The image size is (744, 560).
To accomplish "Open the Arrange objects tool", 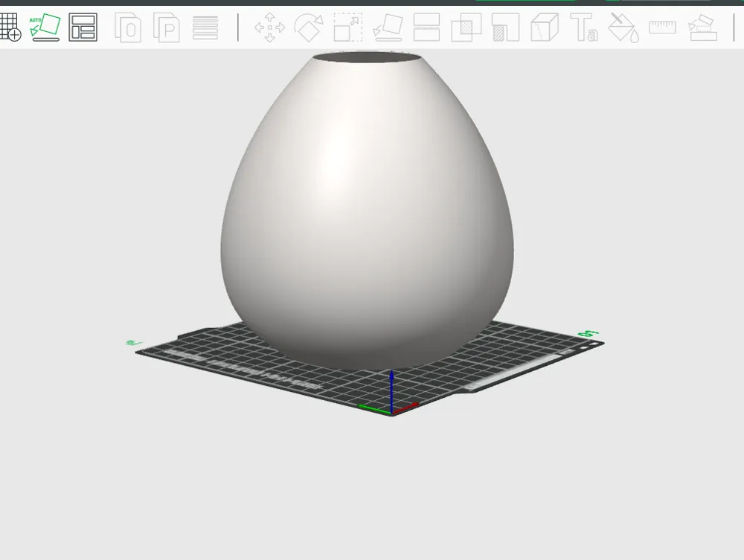I will point(83,27).
